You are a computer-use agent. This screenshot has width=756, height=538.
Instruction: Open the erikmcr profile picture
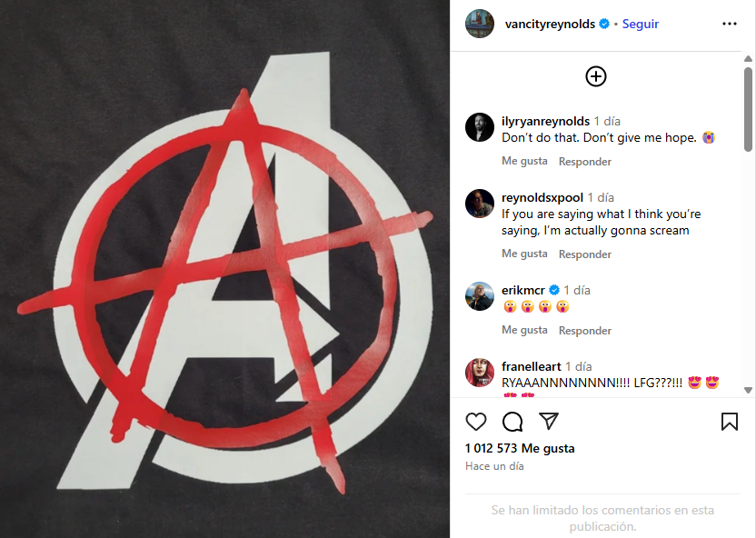click(x=480, y=296)
